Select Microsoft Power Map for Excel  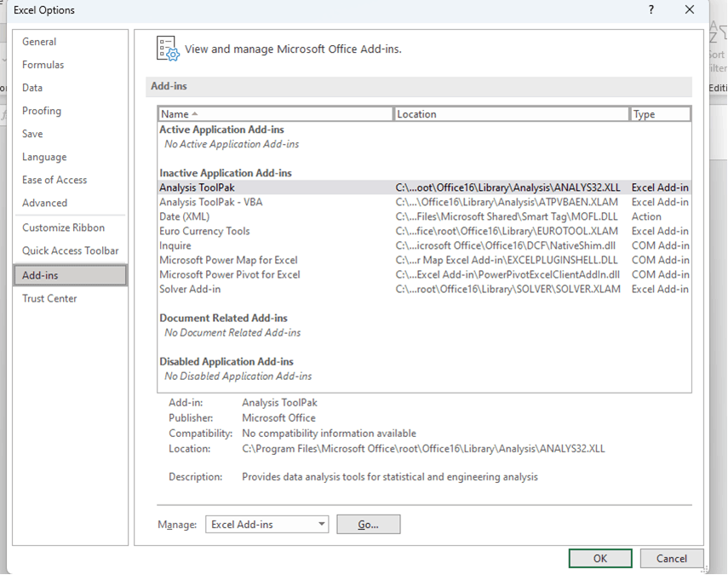click(424, 260)
